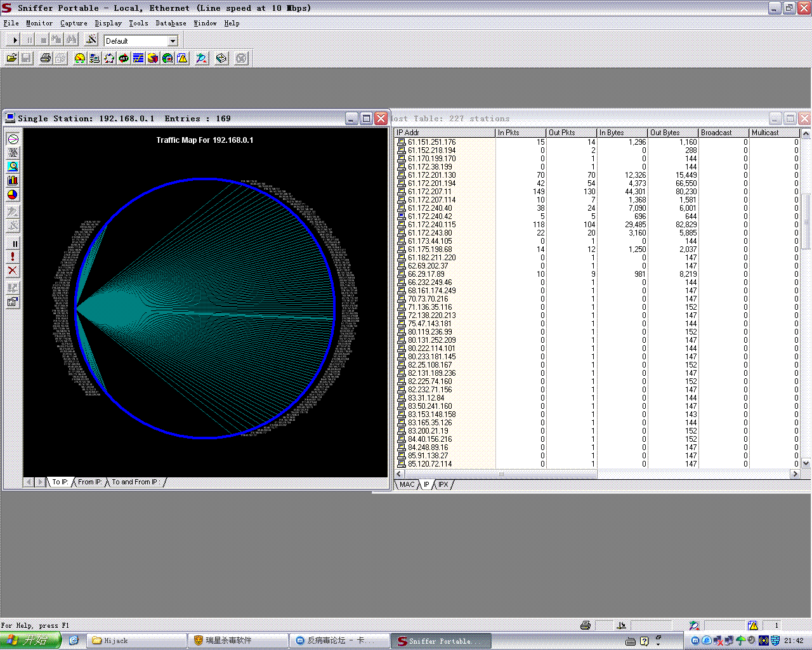Click the Start capture play button

(x=15, y=40)
